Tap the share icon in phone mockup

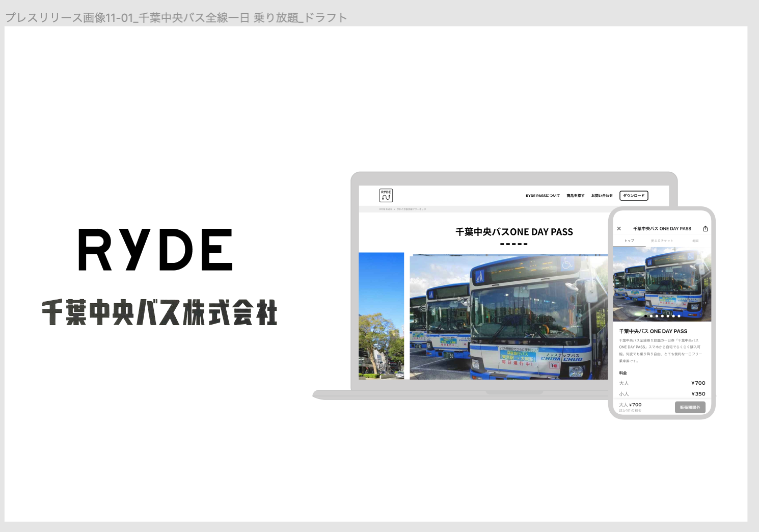(706, 229)
